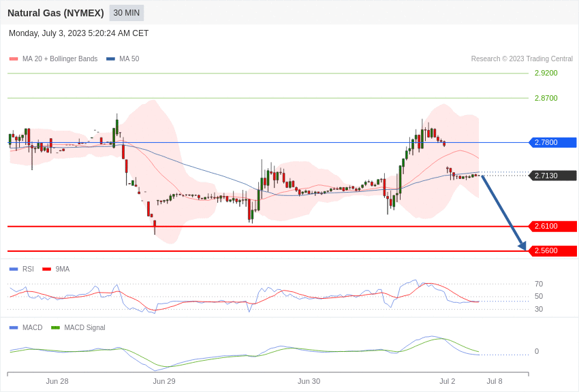579x392 pixels.
Task: Click the 2.9200 resistance level label
Action: [x=546, y=73]
